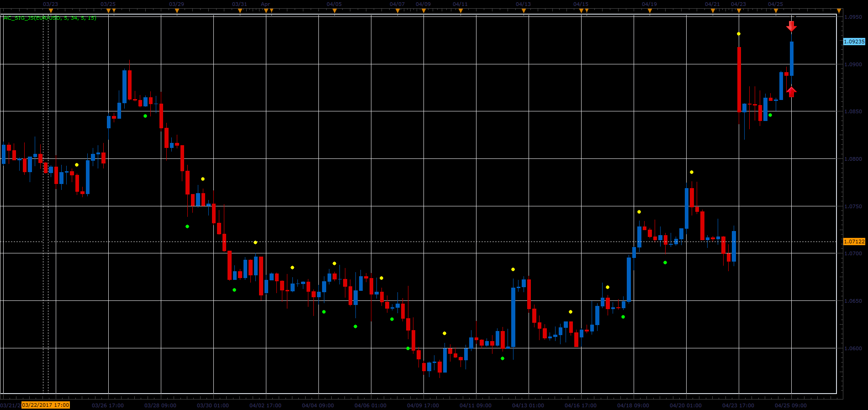This screenshot has width=868, height=410.
Task: Click the 1.0650 price axis label
Action: click(x=853, y=301)
